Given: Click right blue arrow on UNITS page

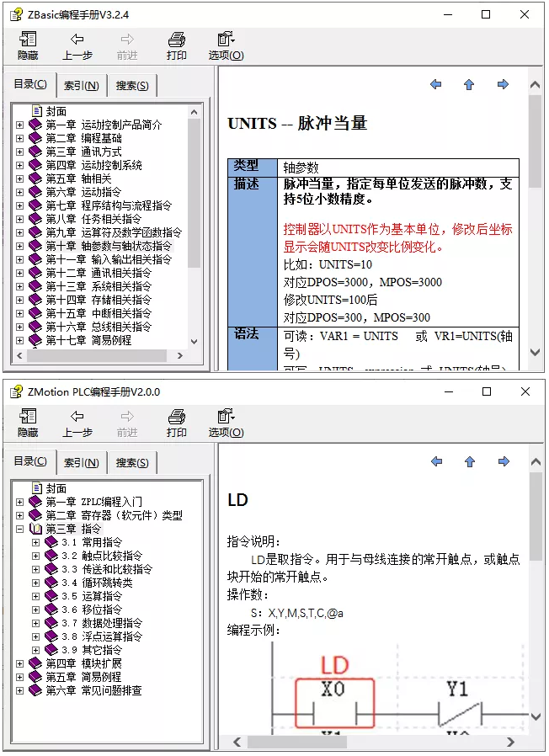Looking at the screenshot, I should (504, 84).
